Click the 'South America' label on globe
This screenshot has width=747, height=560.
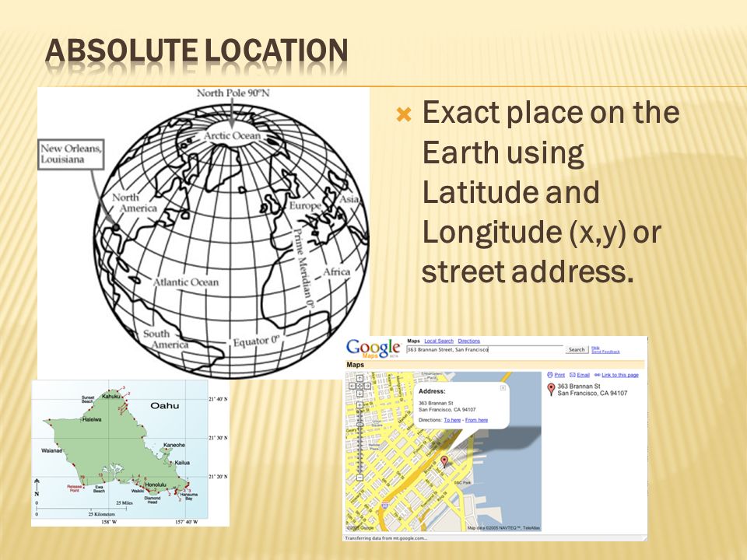[x=166, y=339]
